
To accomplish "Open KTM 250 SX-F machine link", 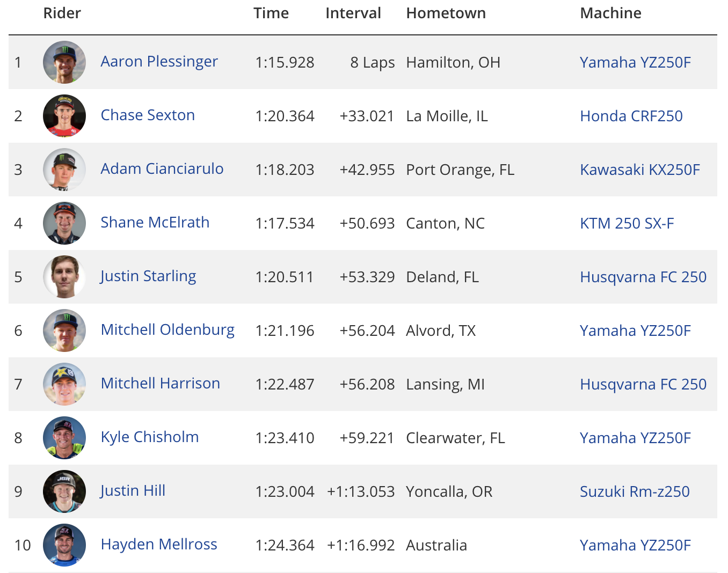I will (x=627, y=223).
